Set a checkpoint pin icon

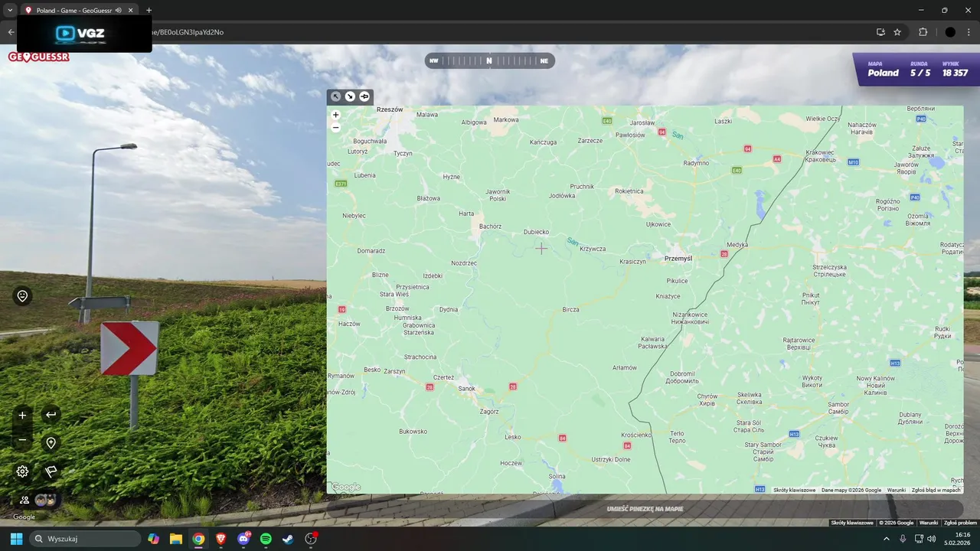tap(51, 443)
